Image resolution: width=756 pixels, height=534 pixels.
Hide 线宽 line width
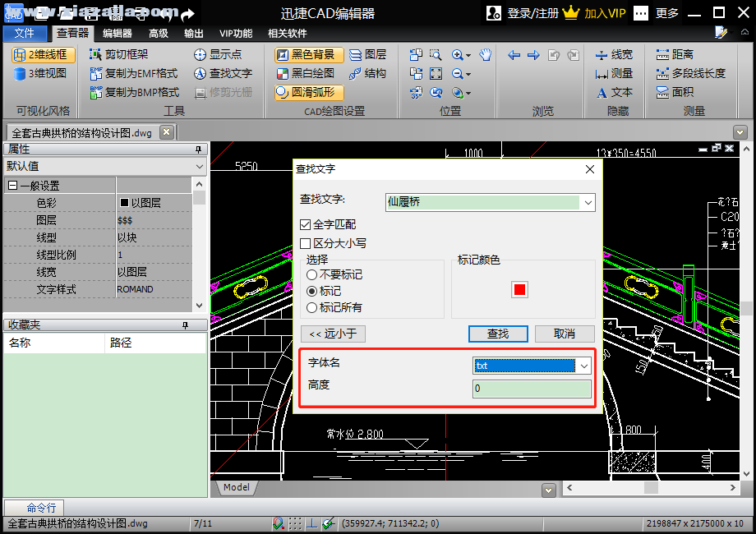tap(614, 54)
